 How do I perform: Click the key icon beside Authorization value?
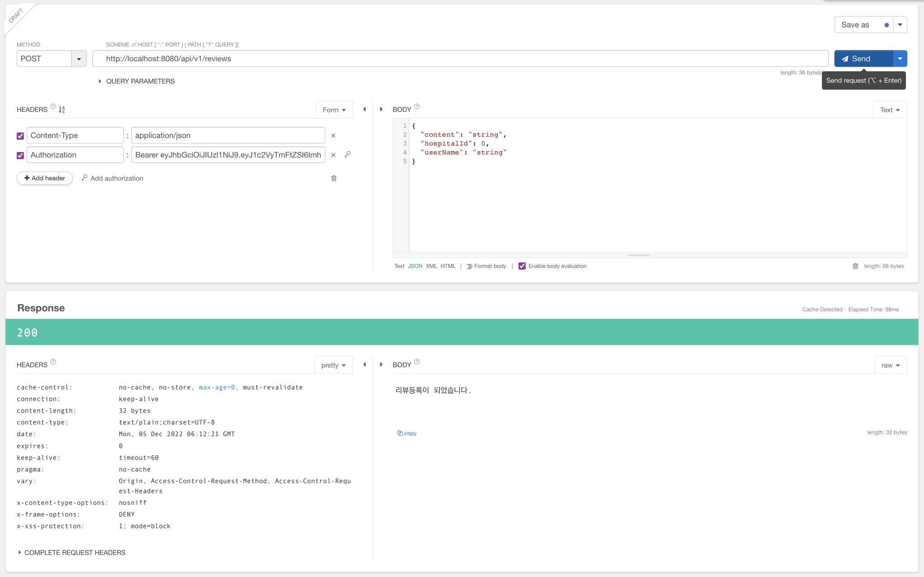tap(348, 155)
